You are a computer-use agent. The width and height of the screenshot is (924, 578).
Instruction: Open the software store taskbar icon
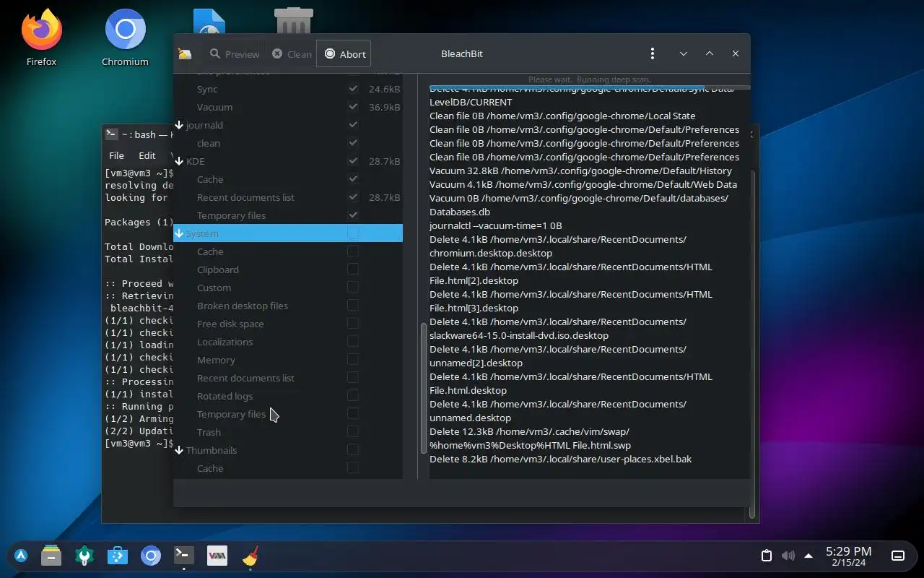point(118,555)
